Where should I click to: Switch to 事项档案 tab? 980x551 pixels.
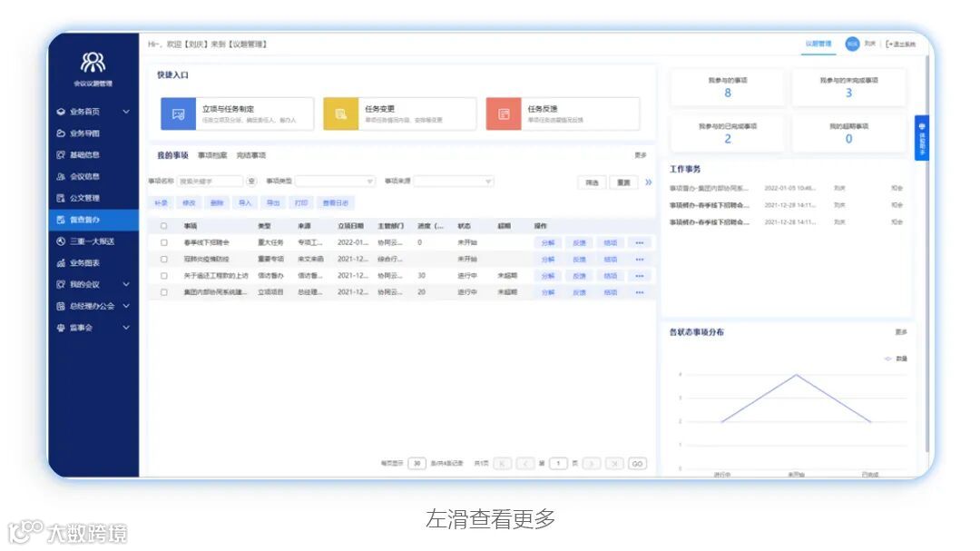click(212, 155)
